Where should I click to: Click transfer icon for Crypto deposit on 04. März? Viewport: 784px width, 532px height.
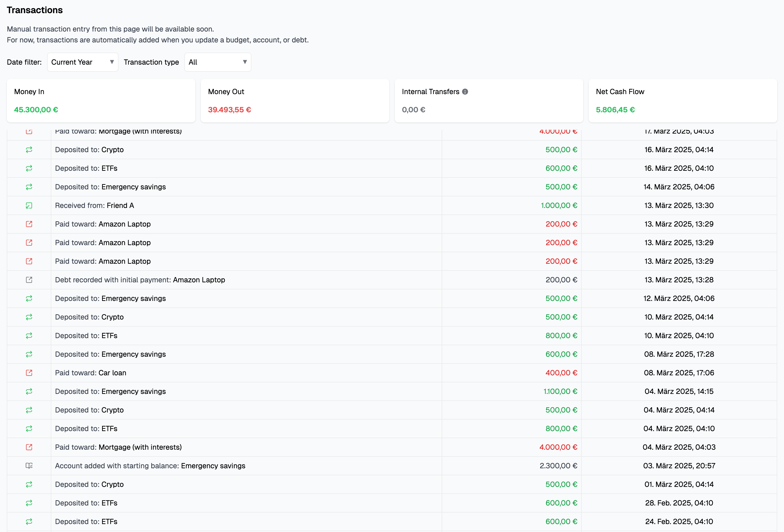(29, 410)
